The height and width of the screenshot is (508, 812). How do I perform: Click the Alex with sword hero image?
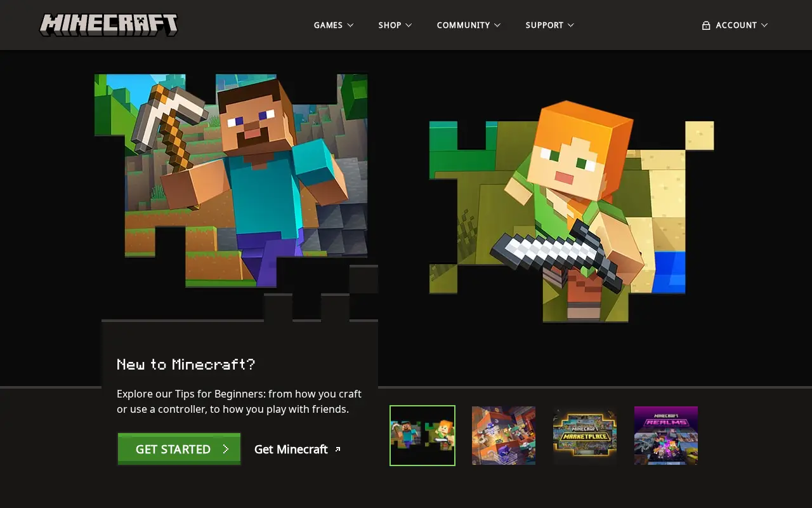click(x=571, y=213)
